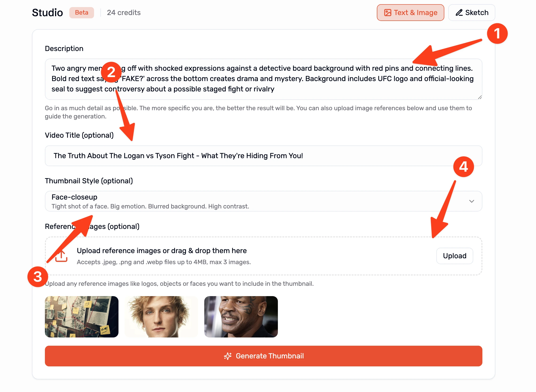Image resolution: width=536 pixels, height=392 pixels.
Task: Switch to the Text & Image mode
Action: point(410,13)
